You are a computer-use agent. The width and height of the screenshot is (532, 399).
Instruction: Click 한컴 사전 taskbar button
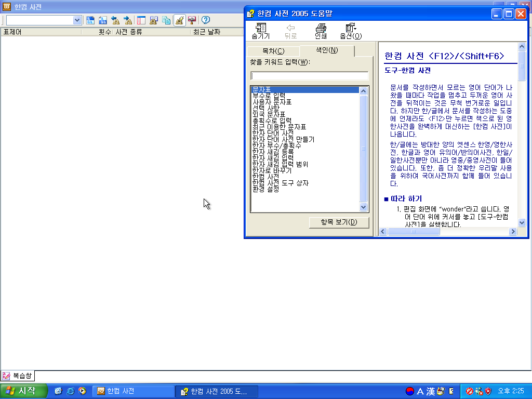pyautogui.click(x=134, y=391)
